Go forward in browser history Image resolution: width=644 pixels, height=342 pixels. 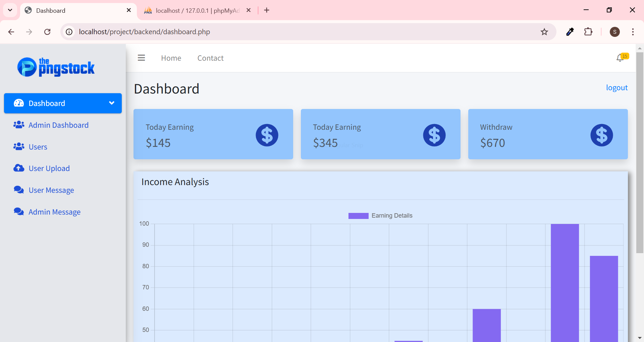pyautogui.click(x=29, y=32)
